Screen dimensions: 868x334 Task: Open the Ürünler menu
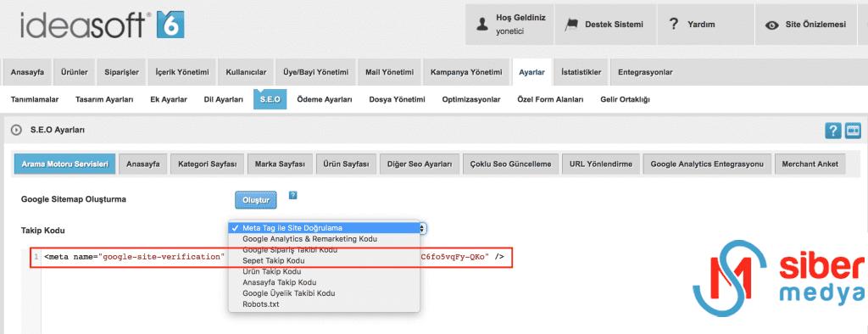coord(75,72)
